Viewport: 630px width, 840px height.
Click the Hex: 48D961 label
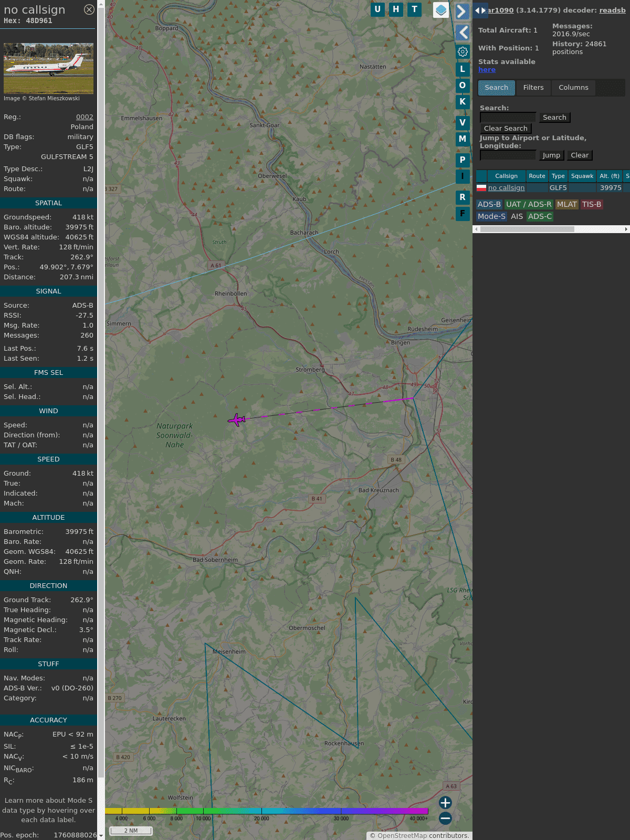click(28, 21)
